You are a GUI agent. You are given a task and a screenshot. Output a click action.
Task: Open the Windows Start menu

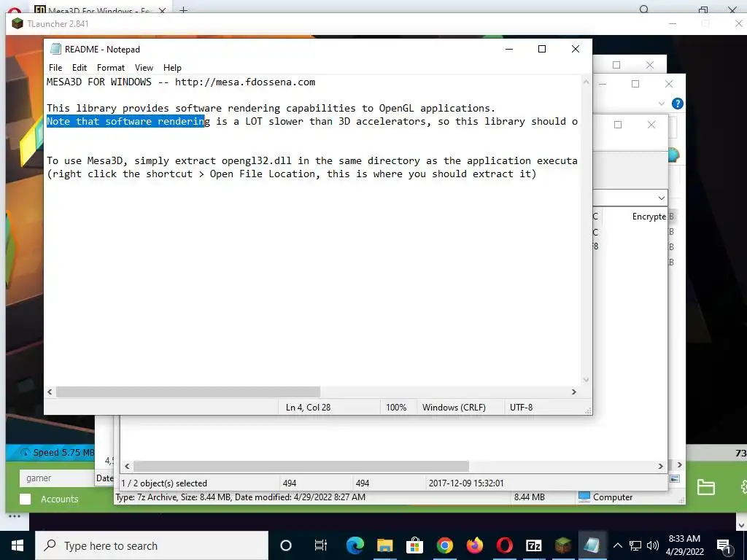18,545
